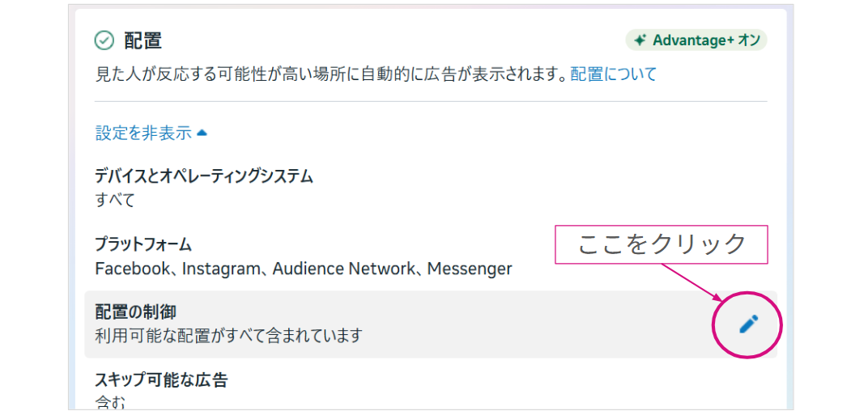Click the ここをクリック annotation box
868x411 pixels.
[660, 244]
